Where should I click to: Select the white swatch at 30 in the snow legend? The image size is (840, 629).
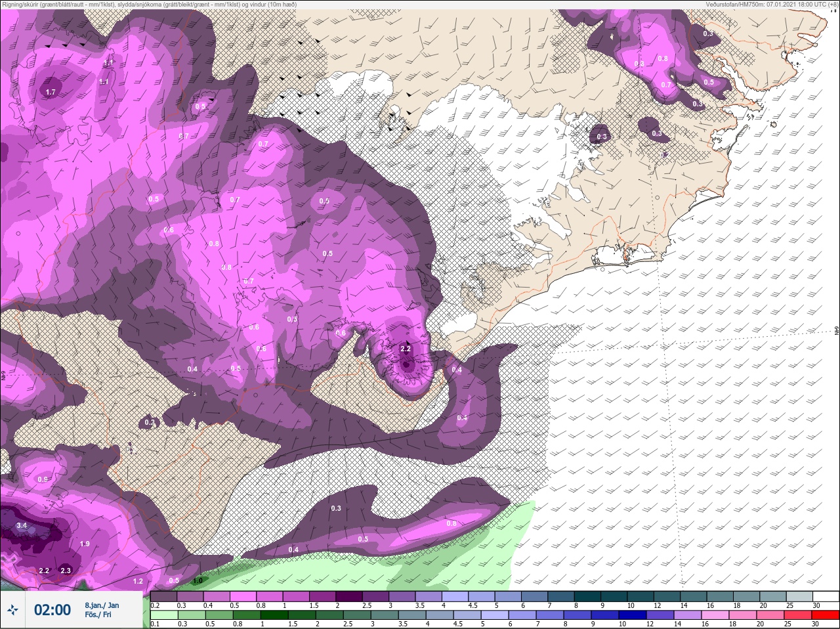[x=826, y=596]
